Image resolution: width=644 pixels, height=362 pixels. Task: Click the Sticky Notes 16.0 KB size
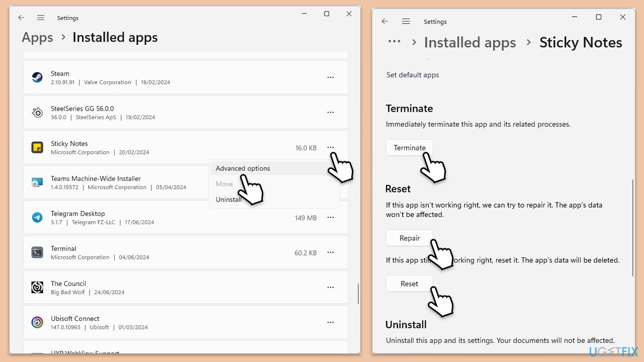click(x=306, y=148)
